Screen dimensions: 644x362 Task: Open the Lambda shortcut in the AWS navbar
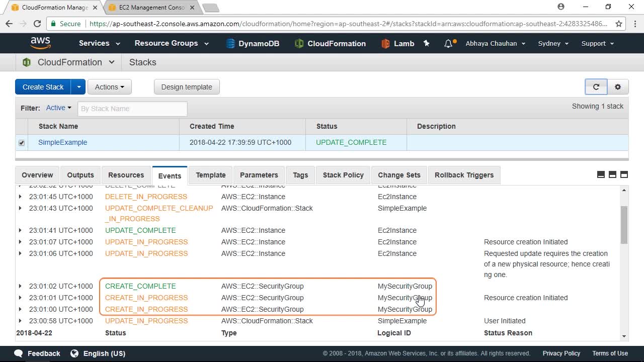tap(398, 43)
